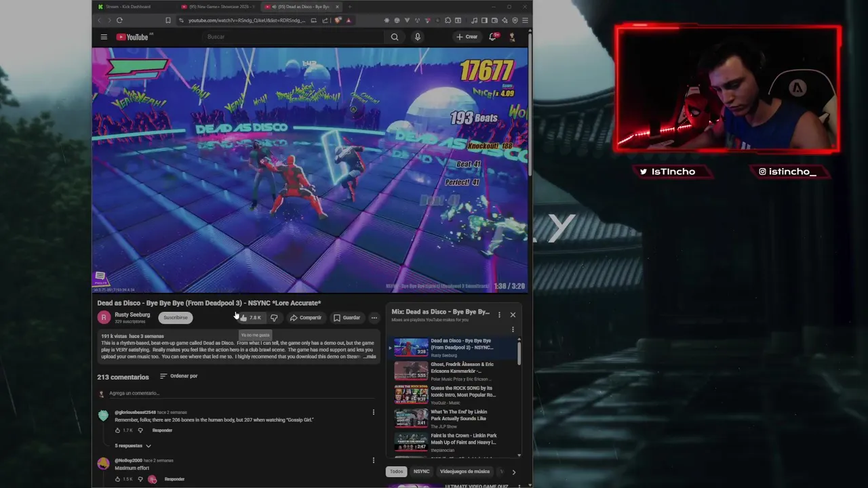
Task: Open the Mix panel header three-dot menu
Action: click(499, 314)
